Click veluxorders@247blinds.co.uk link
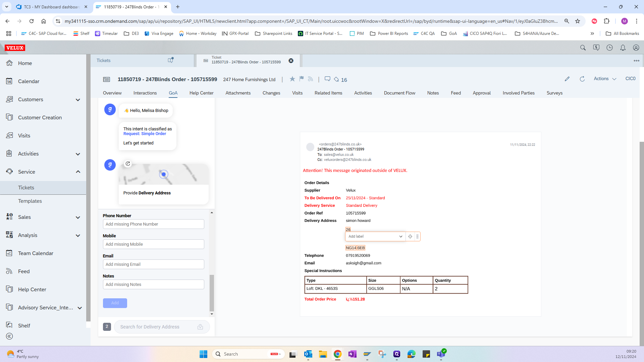This screenshot has width=644, height=362. pos(347,160)
